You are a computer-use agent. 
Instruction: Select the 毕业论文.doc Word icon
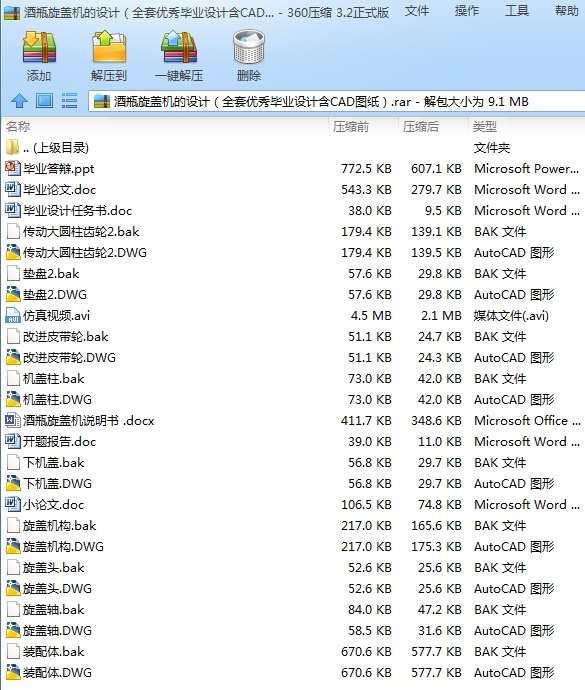pyautogui.click(x=12, y=189)
